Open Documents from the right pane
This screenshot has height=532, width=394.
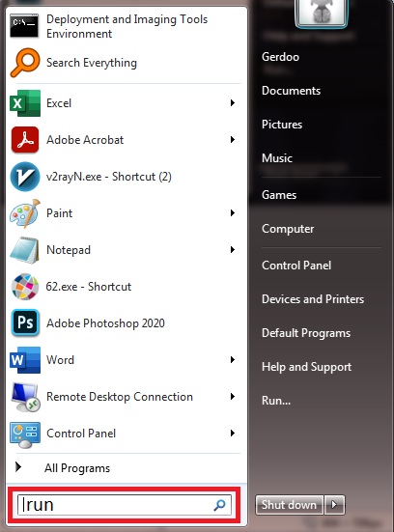click(292, 91)
